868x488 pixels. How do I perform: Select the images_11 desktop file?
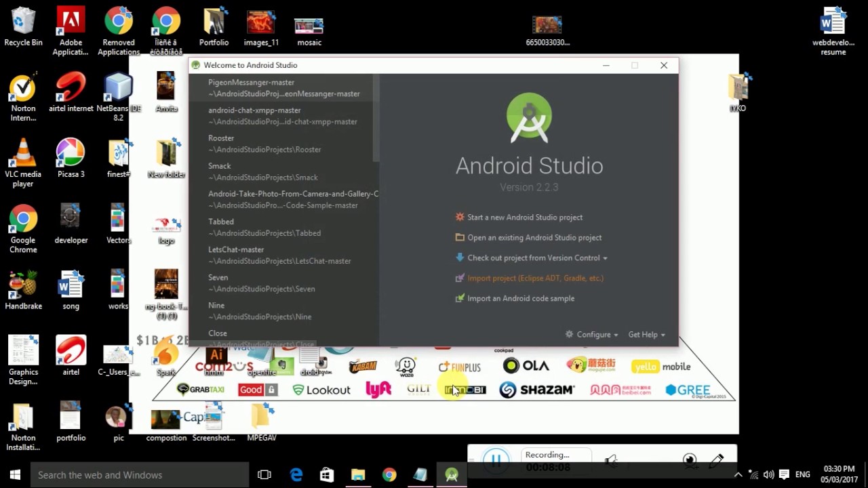click(x=261, y=27)
